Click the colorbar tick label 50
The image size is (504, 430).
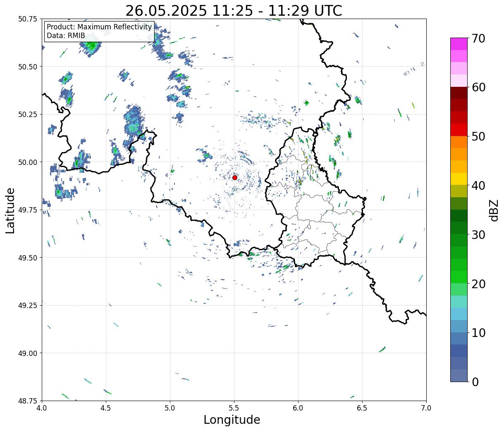[478, 136]
